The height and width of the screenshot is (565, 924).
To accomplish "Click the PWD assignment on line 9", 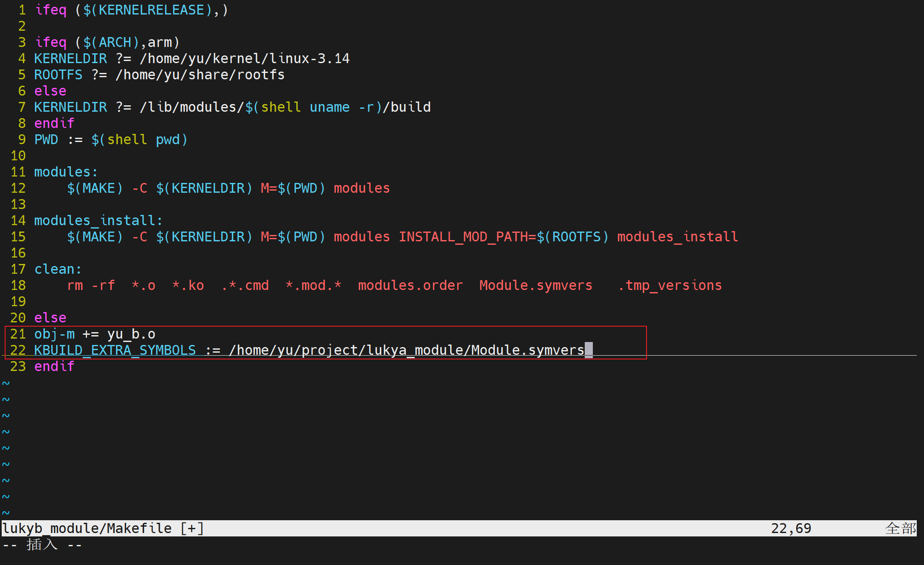I will [x=46, y=139].
